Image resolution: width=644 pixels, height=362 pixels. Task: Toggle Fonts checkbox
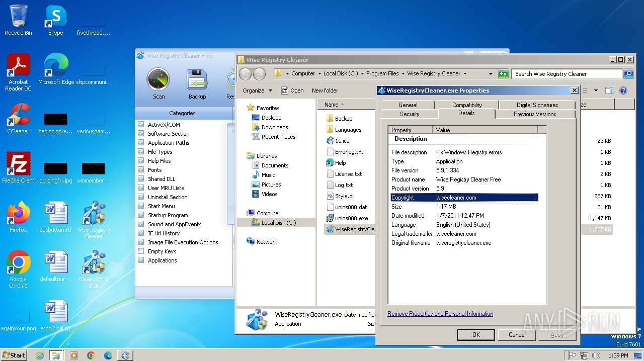pyautogui.click(x=141, y=170)
